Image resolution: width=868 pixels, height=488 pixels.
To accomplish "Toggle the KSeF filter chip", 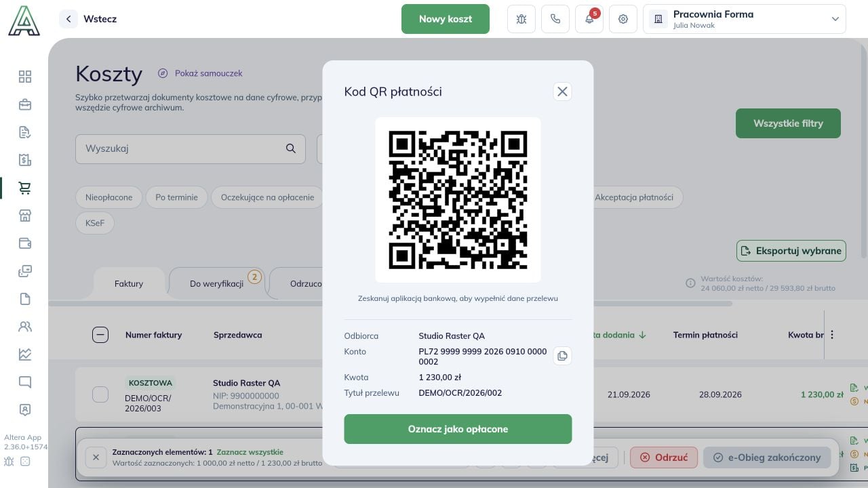I will (x=95, y=222).
